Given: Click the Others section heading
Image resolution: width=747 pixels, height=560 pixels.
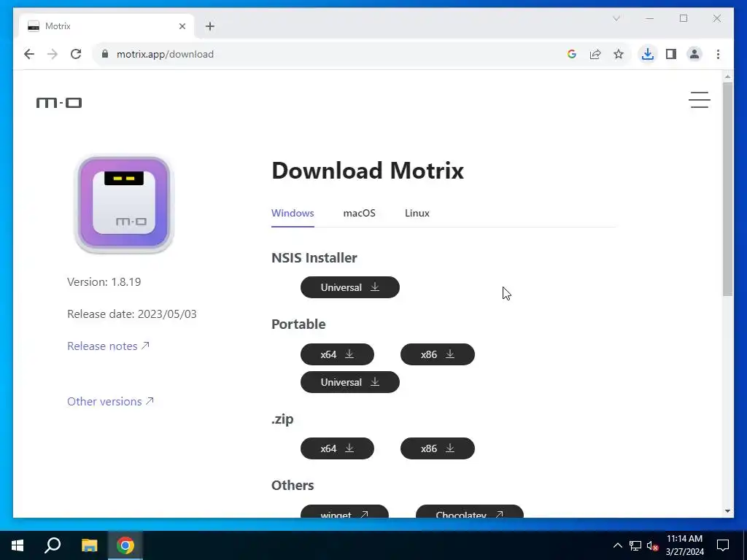Looking at the screenshot, I should pos(293,485).
